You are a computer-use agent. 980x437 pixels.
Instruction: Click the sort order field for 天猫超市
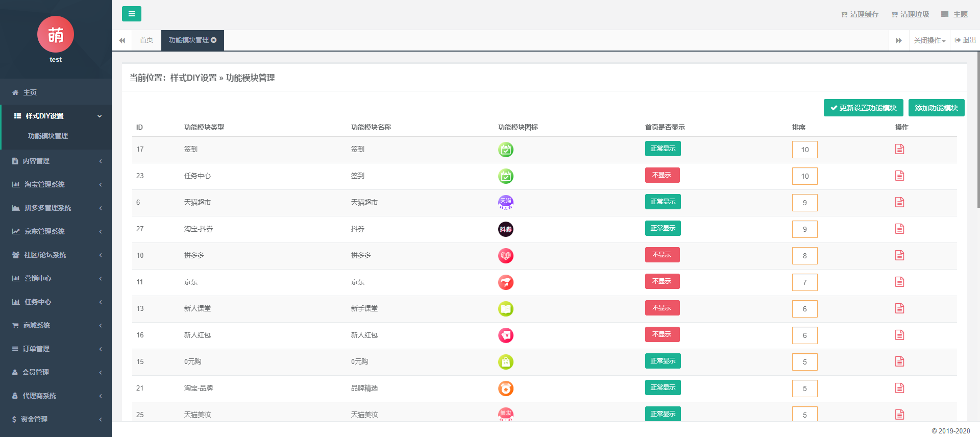point(804,203)
